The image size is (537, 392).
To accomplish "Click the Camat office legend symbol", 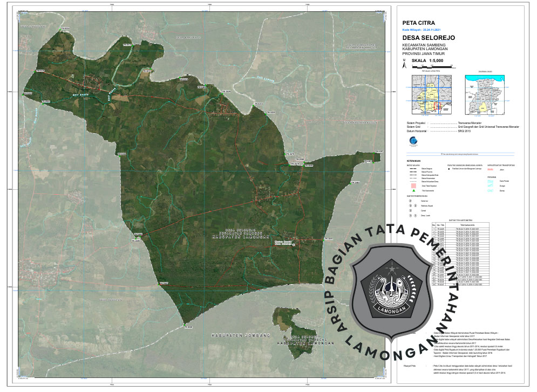I will click(x=410, y=210).
